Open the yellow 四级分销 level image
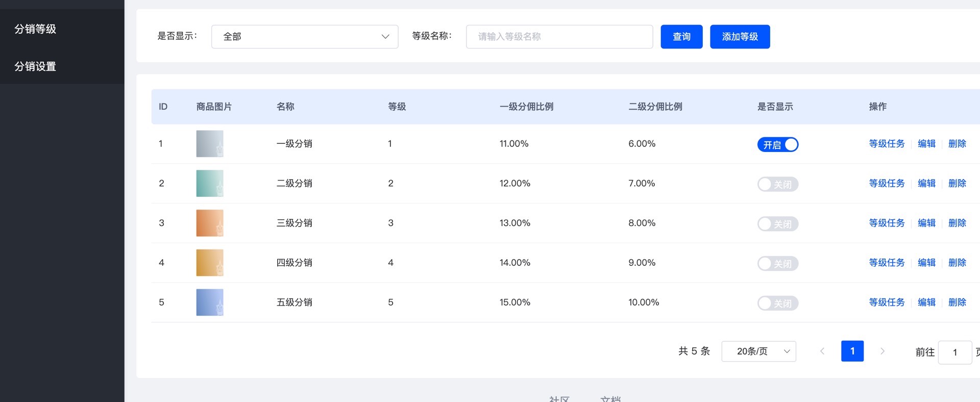 click(x=209, y=263)
